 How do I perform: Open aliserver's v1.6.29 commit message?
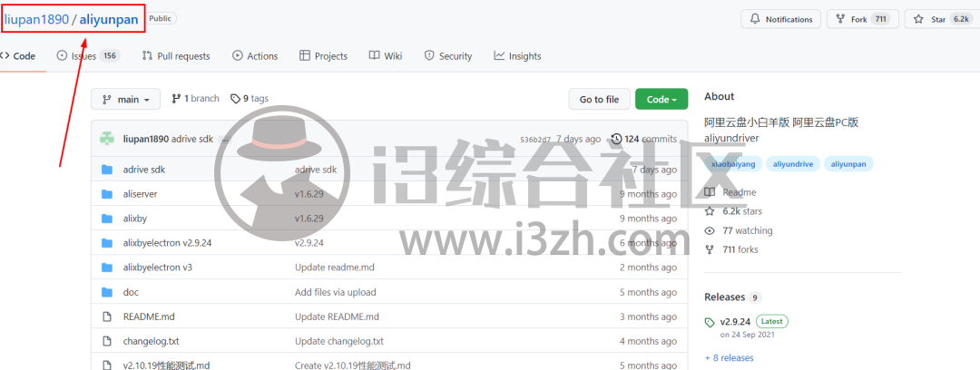(309, 194)
